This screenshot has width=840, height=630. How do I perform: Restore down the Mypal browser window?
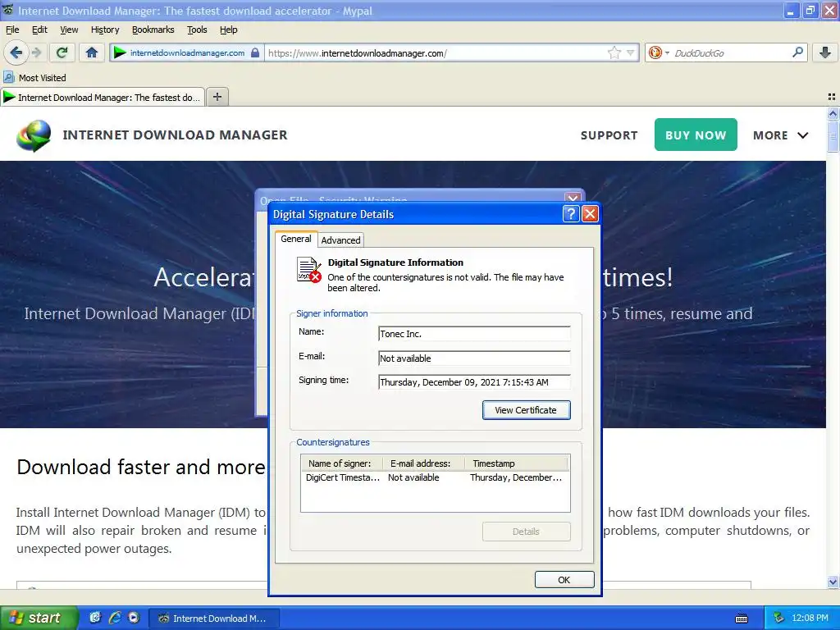pos(810,10)
